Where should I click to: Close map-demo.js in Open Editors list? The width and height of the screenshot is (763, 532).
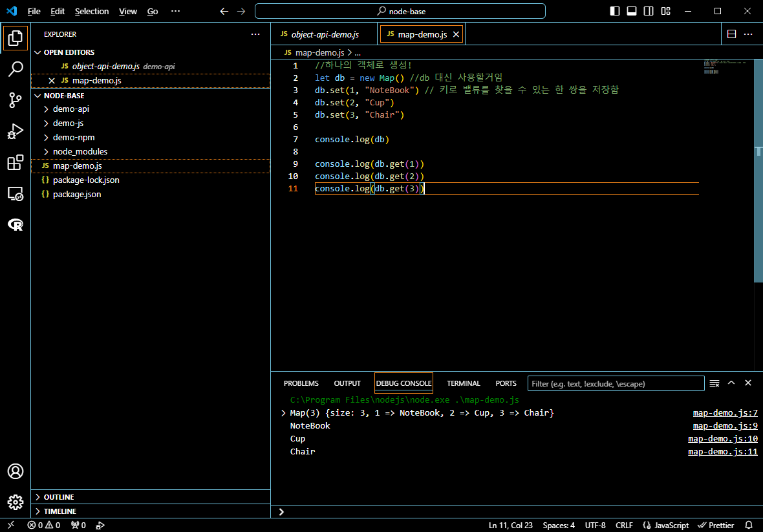tap(52, 81)
